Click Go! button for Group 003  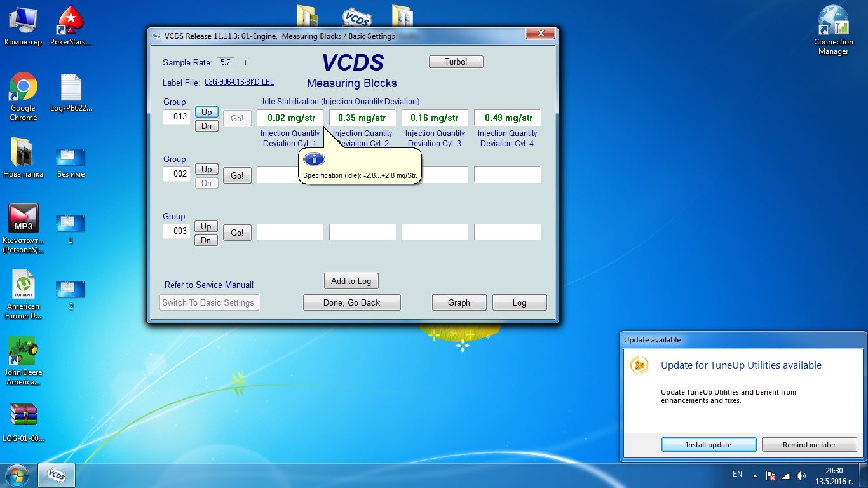coord(237,233)
